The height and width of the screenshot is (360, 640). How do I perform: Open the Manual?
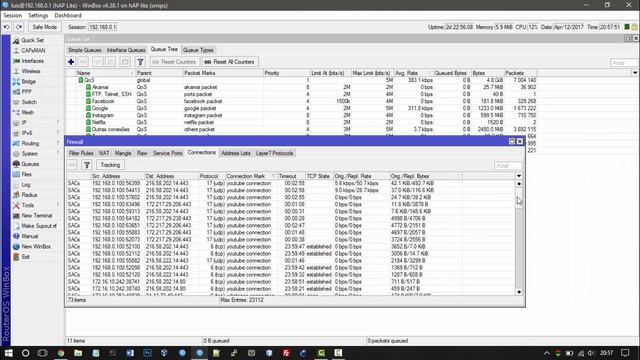(x=29, y=236)
